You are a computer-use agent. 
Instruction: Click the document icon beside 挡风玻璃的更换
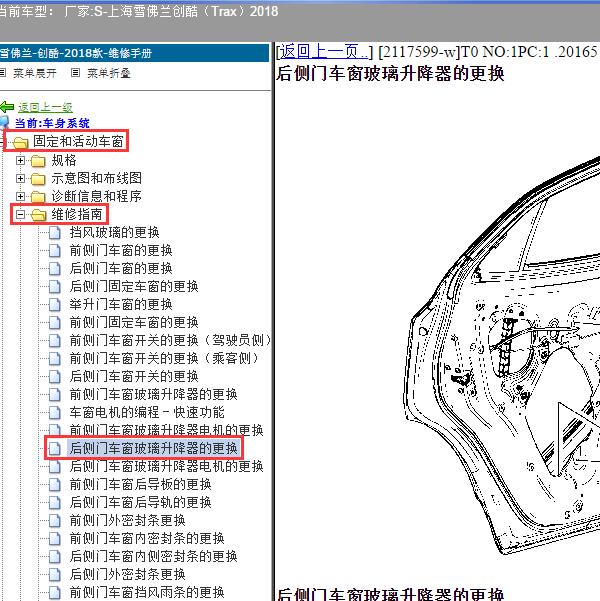point(55,233)
